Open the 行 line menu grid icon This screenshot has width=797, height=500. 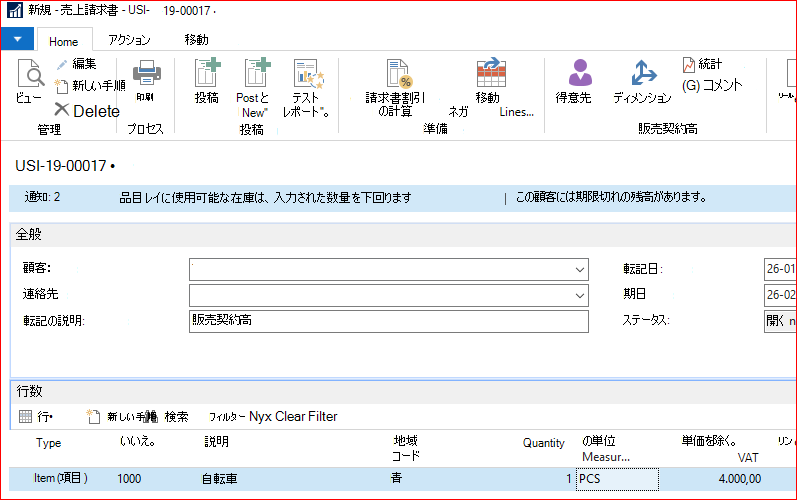tap(25, 417)
